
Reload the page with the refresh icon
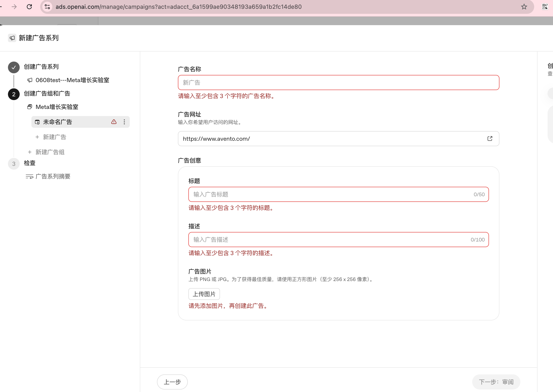(30, 7)
